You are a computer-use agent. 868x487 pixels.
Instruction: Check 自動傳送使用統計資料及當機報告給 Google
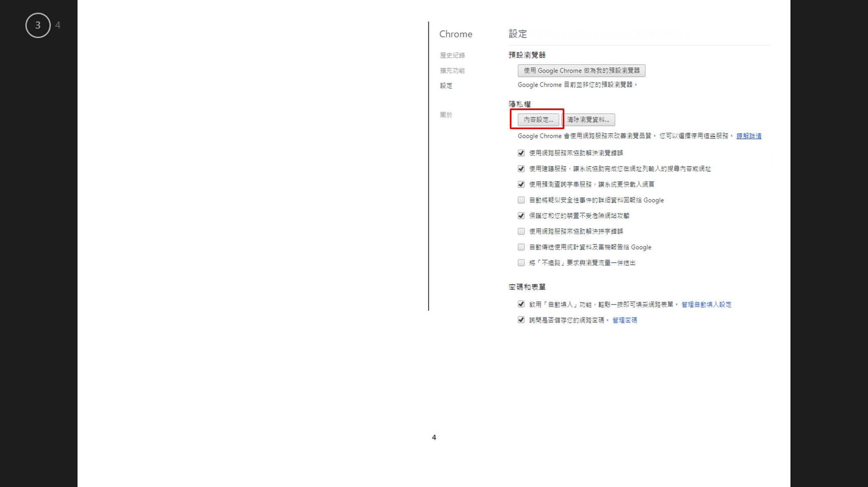click(x=521, y=247)
